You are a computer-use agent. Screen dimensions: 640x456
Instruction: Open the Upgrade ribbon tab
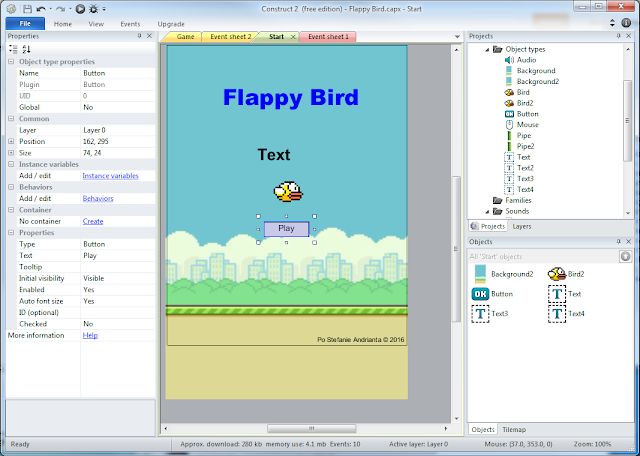[x=171, y=24]
